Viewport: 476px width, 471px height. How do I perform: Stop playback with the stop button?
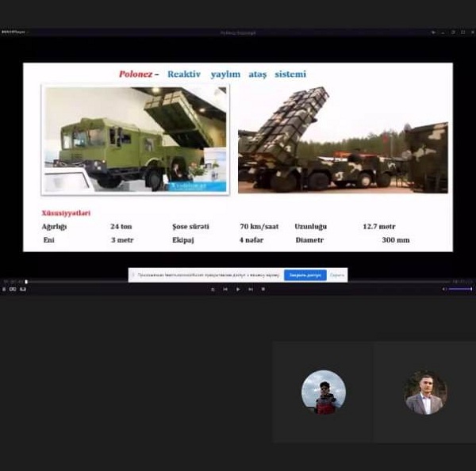point(263,289)
